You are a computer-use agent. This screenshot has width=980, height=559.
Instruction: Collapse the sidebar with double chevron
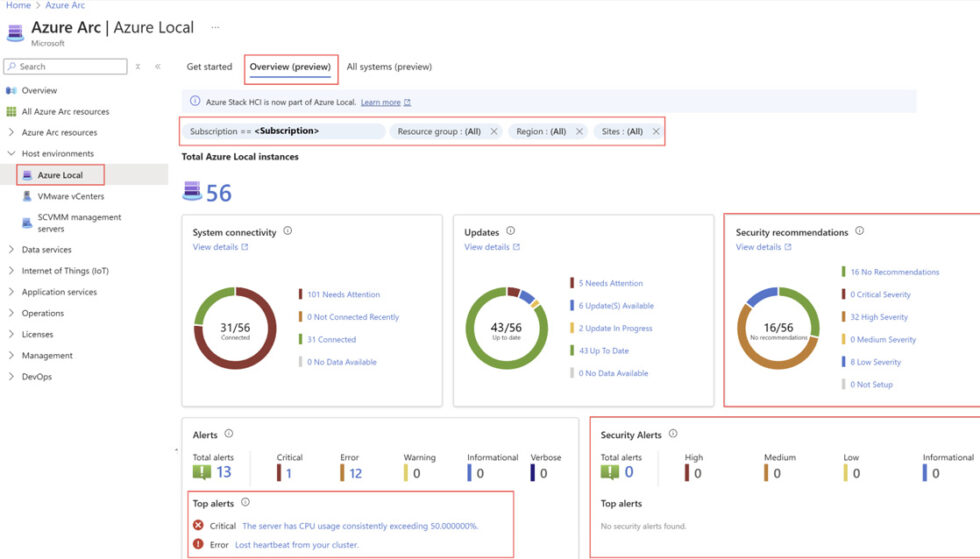(158, 66)
